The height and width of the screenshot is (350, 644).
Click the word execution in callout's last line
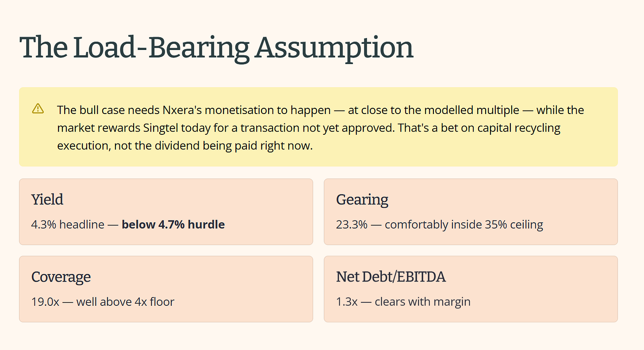[82, 146]
